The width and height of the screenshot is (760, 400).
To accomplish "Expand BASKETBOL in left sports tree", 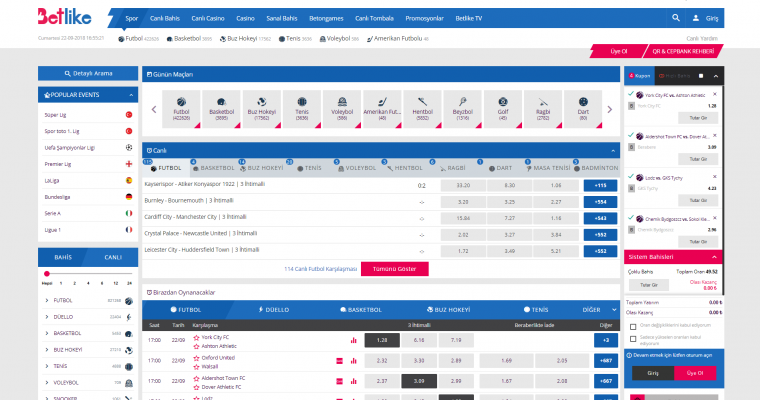I will point(47,334).
